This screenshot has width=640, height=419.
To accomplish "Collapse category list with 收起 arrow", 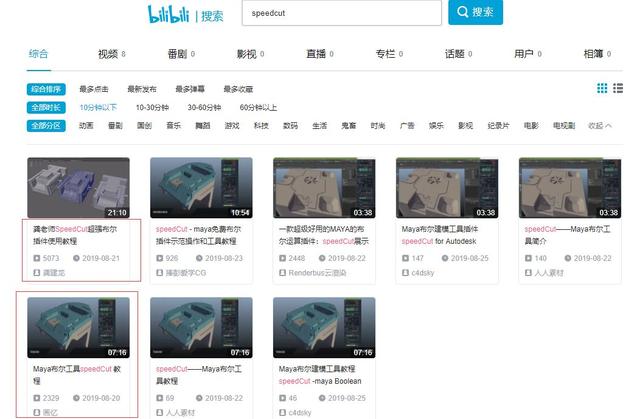I will click(x=600, y=126).
